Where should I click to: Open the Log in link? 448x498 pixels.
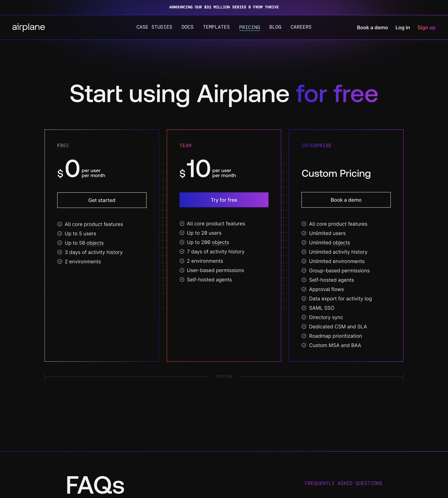(x=403, y=28)
